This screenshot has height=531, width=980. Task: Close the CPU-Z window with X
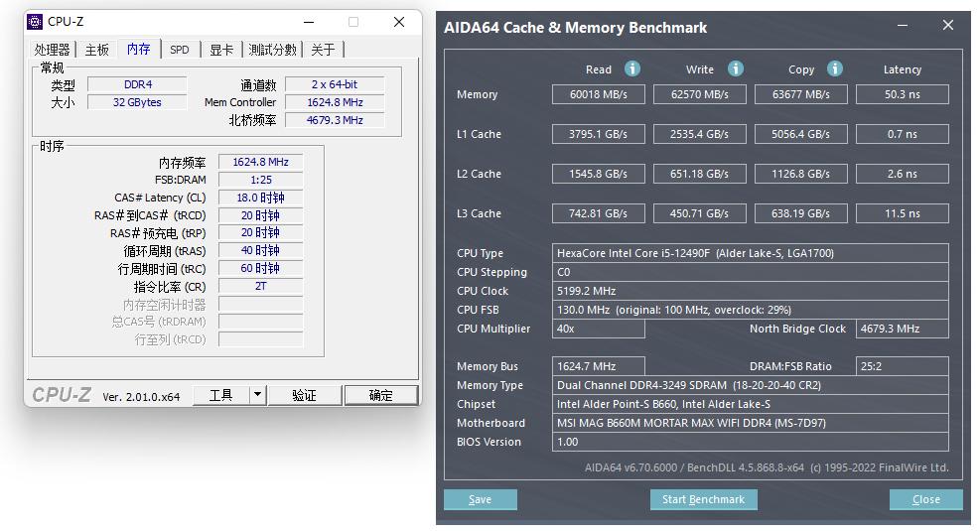399,22
